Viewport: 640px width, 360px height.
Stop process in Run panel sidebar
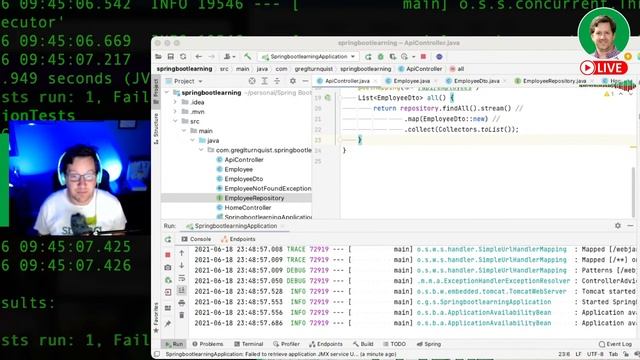(168, 255)
